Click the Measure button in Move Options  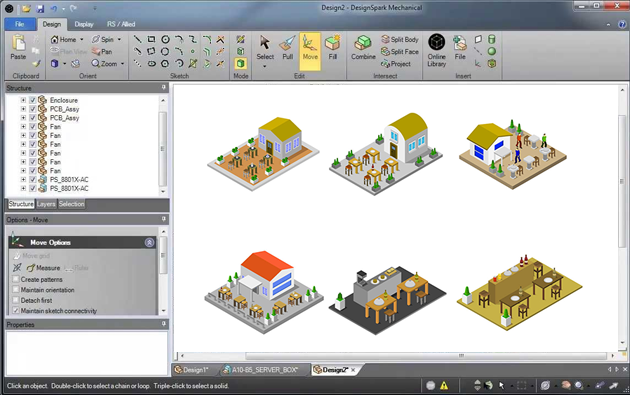coord(43,268)
